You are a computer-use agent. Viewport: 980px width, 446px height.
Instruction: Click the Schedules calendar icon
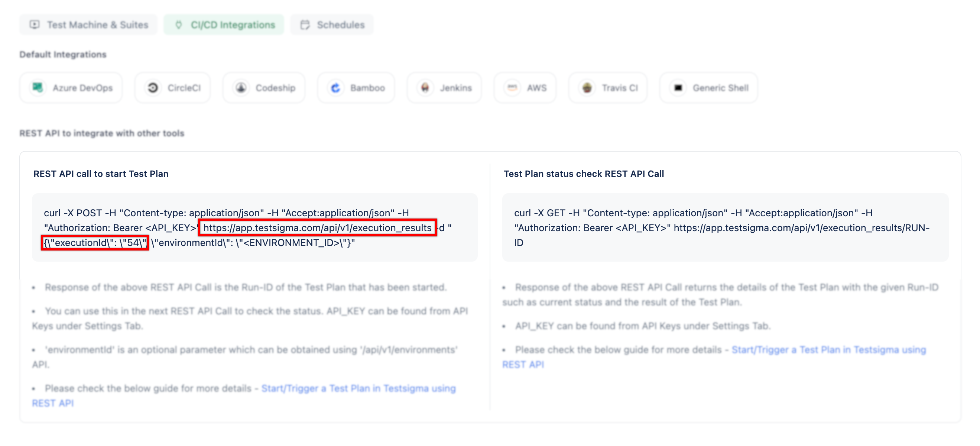(x=305, y=25)
